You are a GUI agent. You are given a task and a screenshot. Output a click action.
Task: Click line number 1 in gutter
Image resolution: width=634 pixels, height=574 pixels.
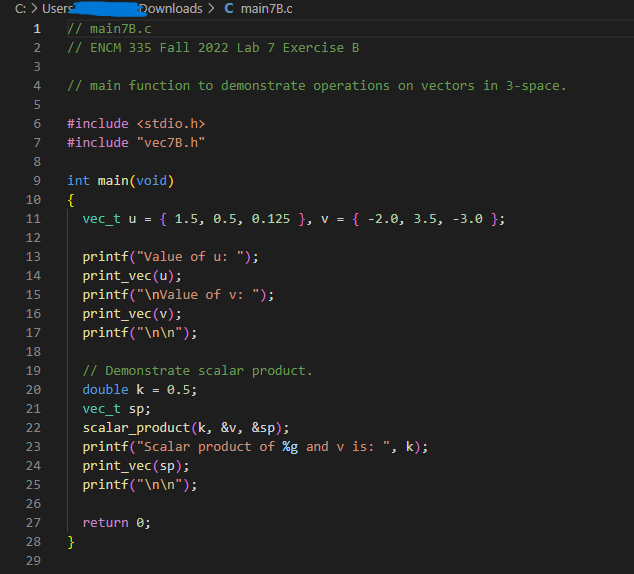37,29
